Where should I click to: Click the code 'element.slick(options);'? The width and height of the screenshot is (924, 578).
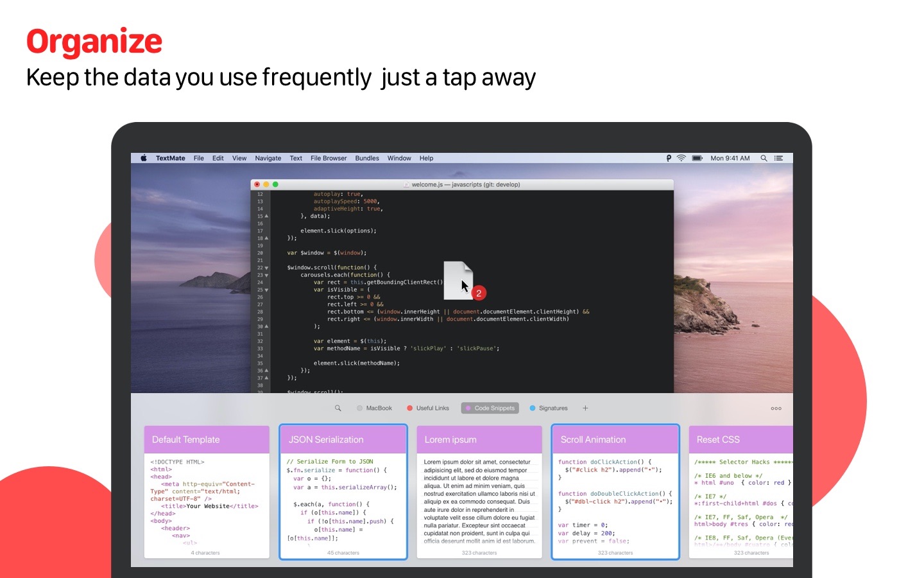click(x=338, y=231)
